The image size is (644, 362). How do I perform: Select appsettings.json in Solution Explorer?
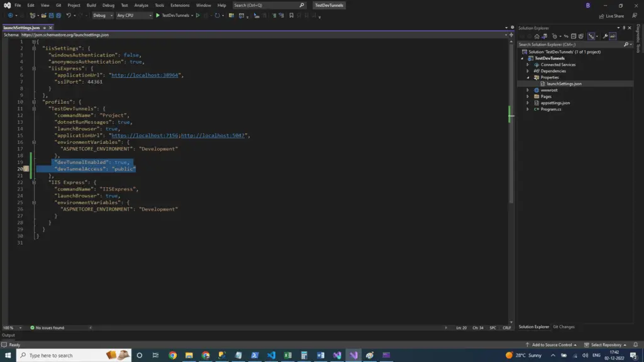[555, 103]
